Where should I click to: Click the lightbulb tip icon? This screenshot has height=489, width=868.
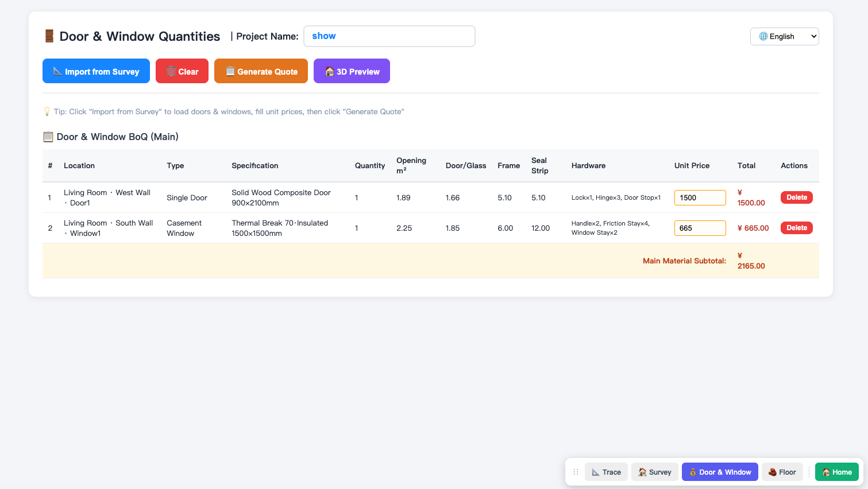[47, 111]
